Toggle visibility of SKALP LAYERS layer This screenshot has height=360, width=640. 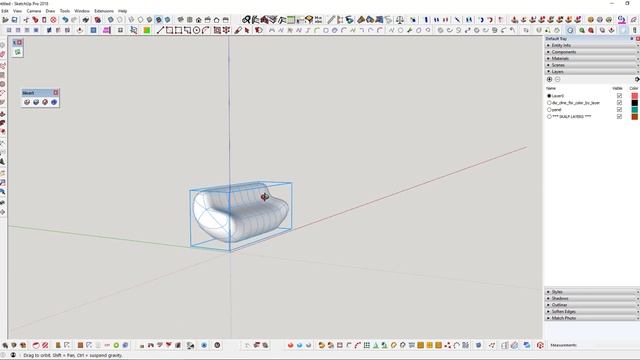619,116
